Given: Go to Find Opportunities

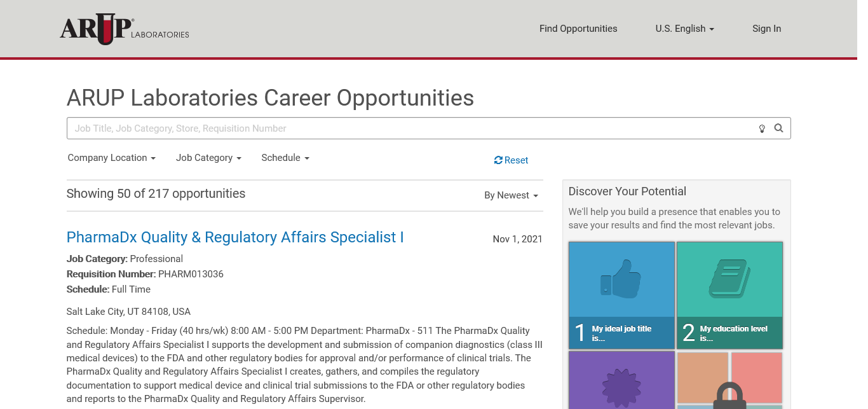Looking at the screenshot, I should point(578,29).
